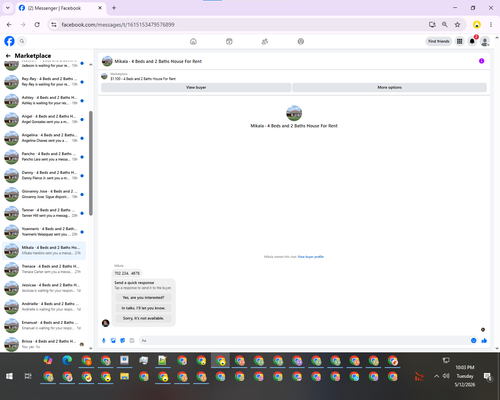This screenshot has height=400, width=500.
Task: Click the More options button
Action: tap(389, 87)
